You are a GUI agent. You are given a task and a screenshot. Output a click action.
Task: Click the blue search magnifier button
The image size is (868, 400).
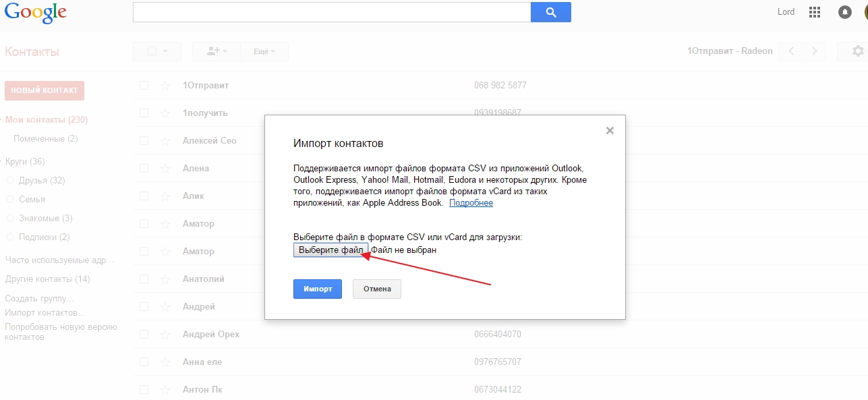[x=551, y=12]
